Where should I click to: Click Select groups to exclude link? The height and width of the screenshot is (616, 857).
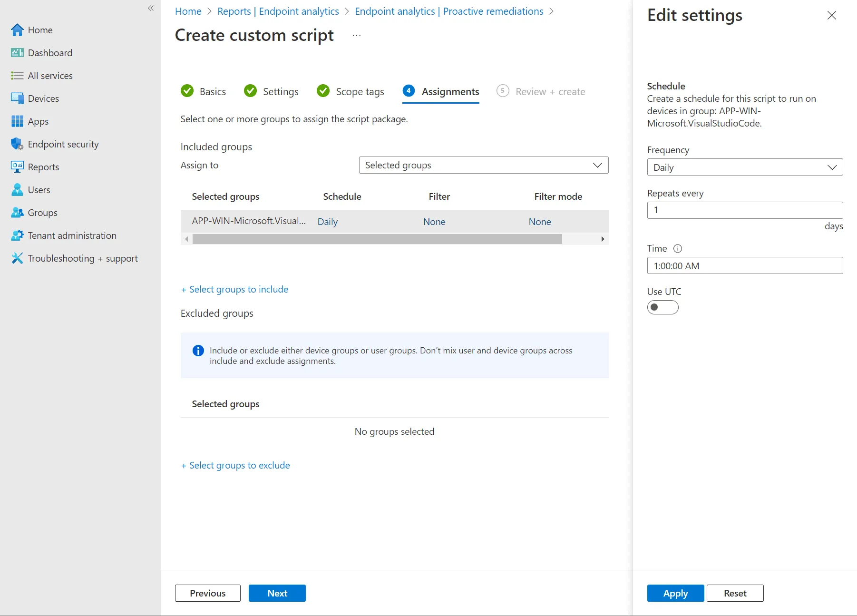tap(235, 465)
